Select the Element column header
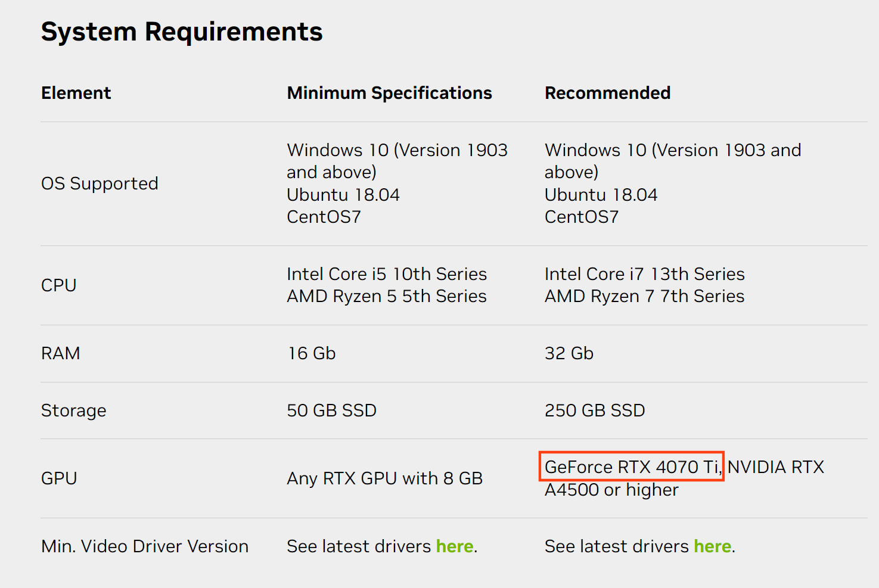 click(x=76, y=93)
